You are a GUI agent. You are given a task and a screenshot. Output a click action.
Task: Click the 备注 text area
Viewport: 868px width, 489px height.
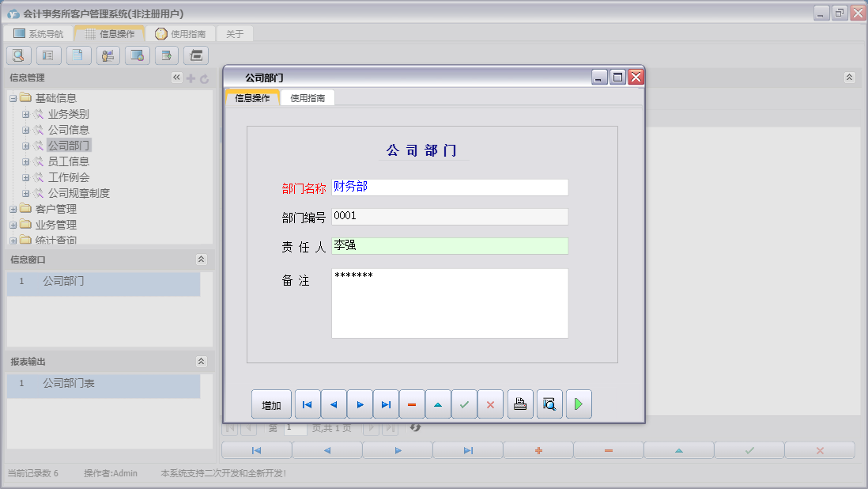[x=449, y=303]
